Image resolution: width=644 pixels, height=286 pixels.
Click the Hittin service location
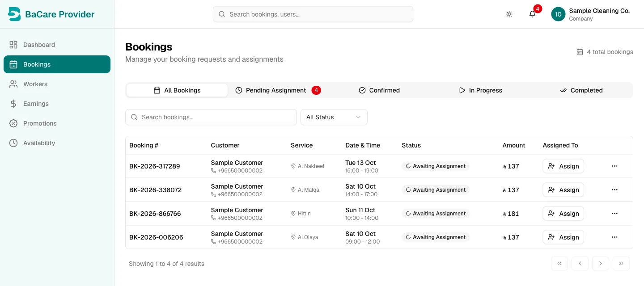tap(301, 214)
